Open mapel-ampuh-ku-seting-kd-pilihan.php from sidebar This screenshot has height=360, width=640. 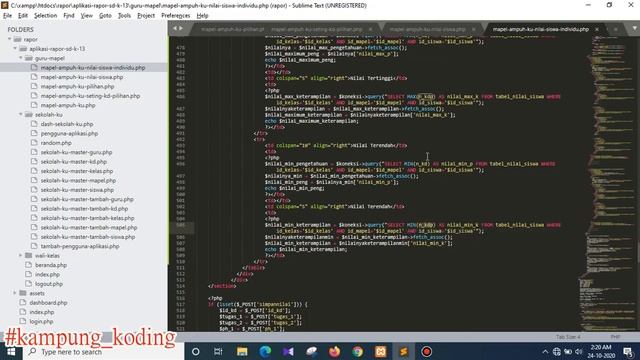(x=90, y=96)
